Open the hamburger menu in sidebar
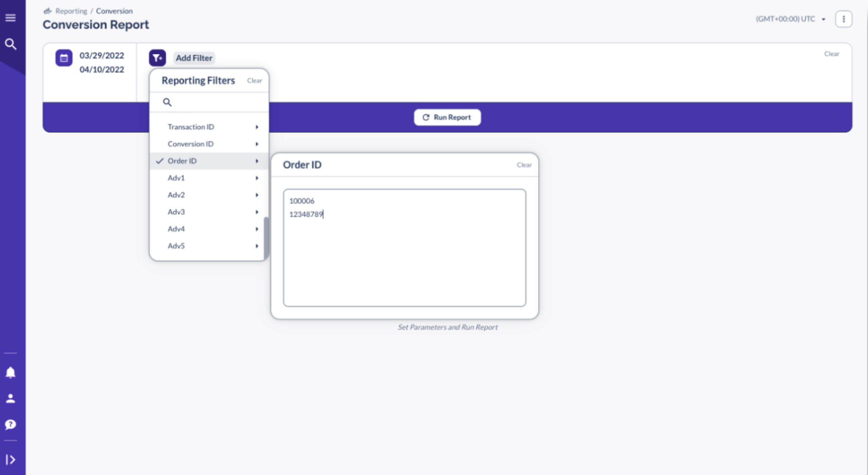The image size is (868, 475). click(11, 18)
